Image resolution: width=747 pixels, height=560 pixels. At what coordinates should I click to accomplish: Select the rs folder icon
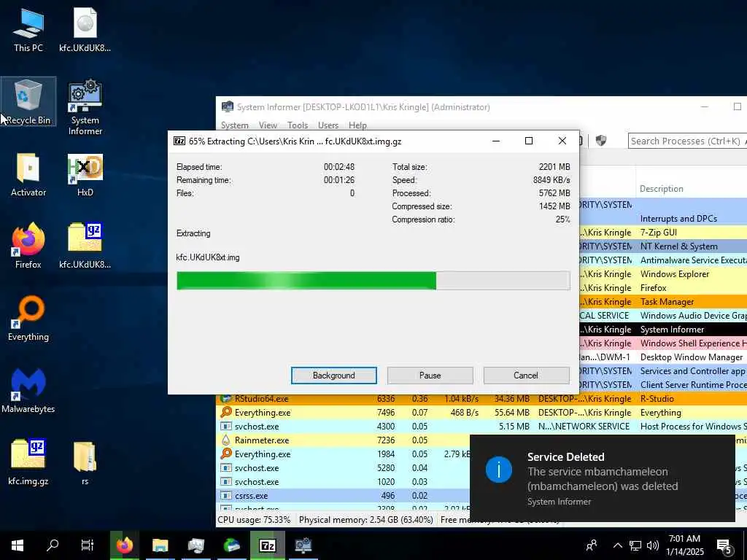pos(85,462)
